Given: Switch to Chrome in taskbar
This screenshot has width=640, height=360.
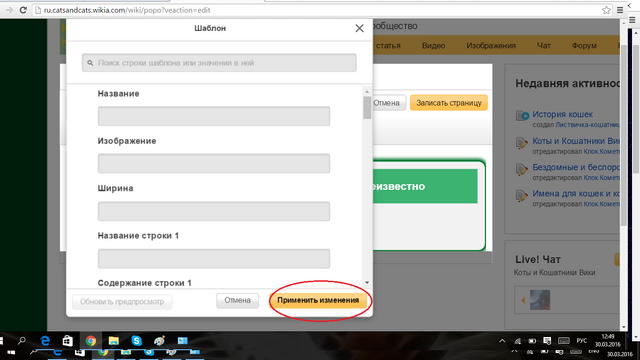Looking at the screenshot, I should [91, 340].
